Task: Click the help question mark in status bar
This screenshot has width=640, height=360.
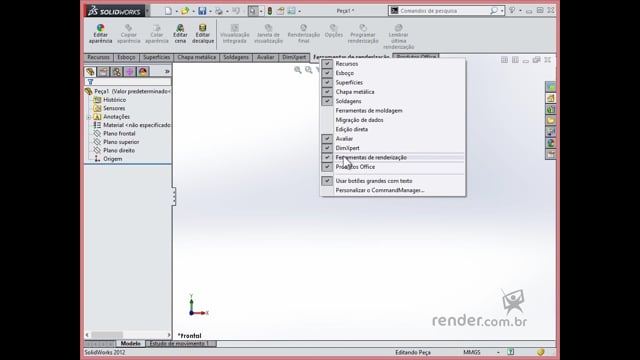Action: [x=511, y=352]
